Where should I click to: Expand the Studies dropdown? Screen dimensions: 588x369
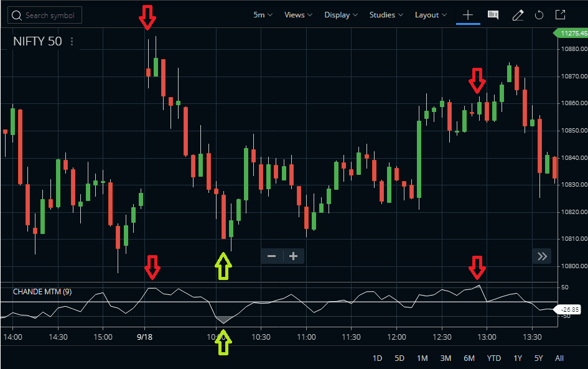click(x=386, y=15)
